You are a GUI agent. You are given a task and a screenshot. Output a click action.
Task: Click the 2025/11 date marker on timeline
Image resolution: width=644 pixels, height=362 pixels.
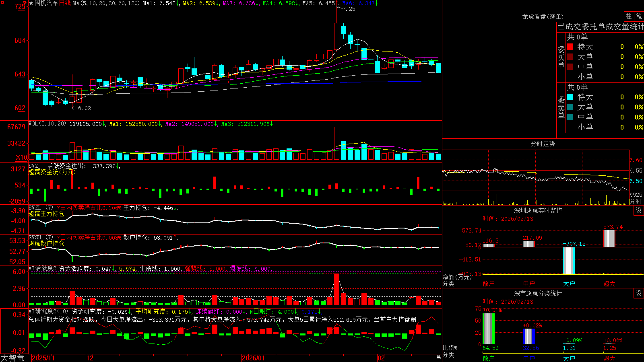(43, 358)
